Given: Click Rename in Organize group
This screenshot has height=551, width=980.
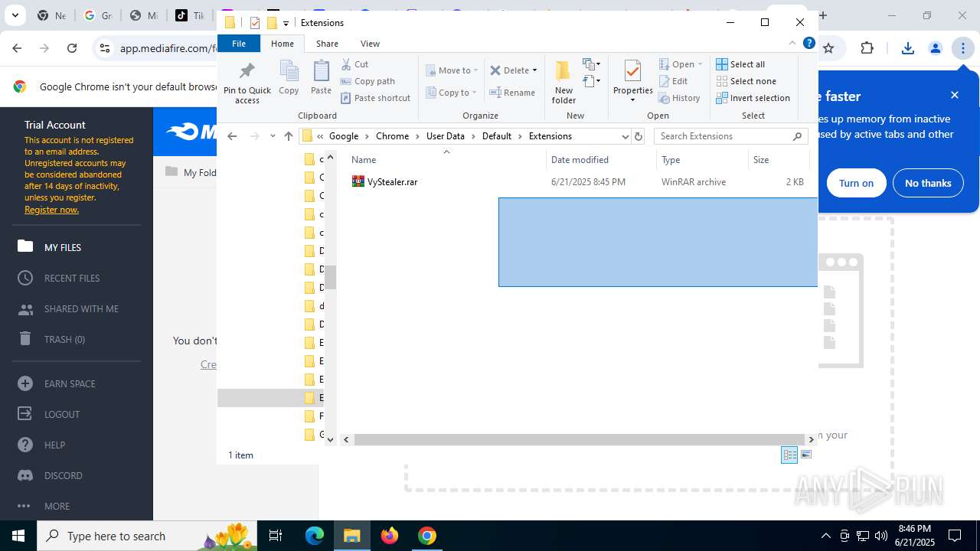Looking at the screenshot, I should [512, 93].
